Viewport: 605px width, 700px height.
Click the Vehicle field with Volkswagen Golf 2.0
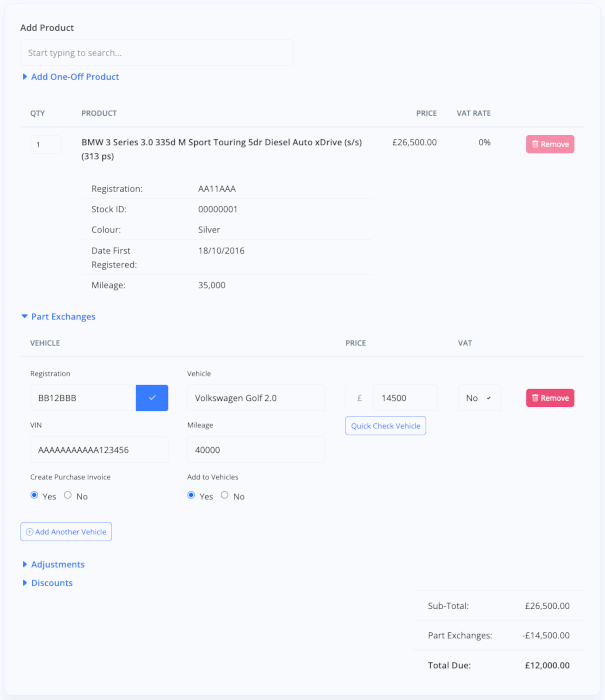256,398
